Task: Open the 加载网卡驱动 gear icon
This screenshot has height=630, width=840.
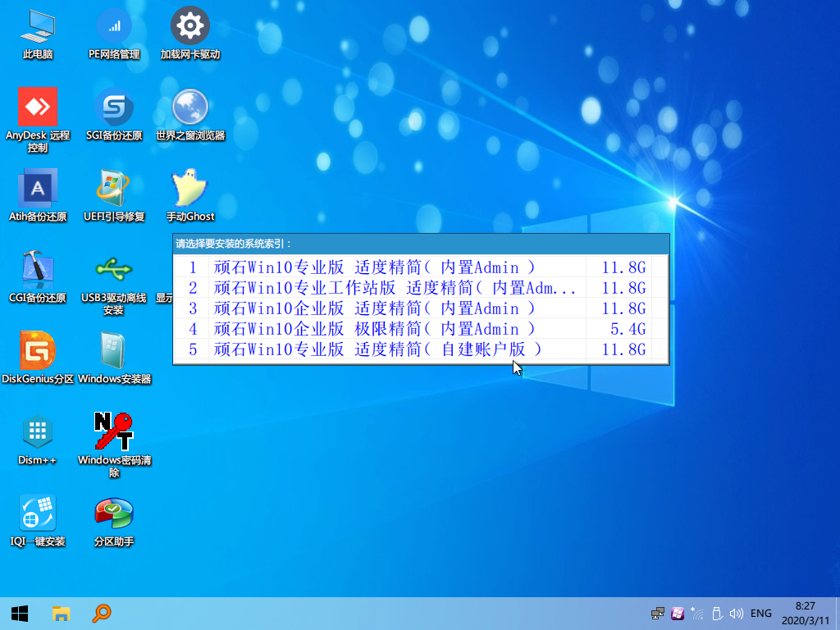Action: click(x=190, y=27)
